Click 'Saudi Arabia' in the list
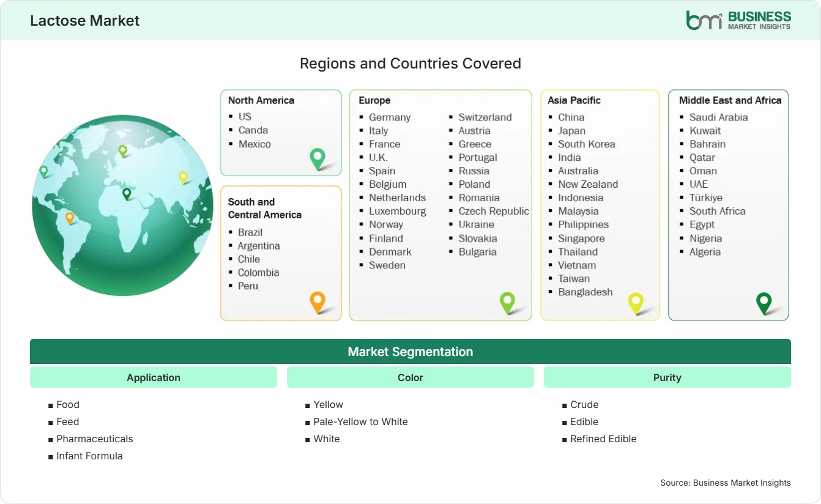821x504 pixels. pos(719,117)
